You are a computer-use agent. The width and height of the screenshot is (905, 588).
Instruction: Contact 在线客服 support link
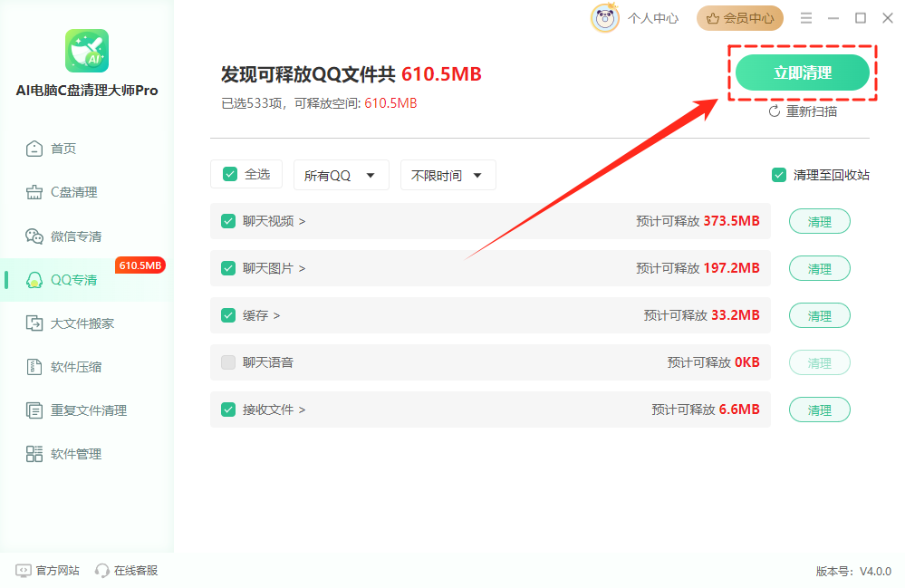[127, 571]
